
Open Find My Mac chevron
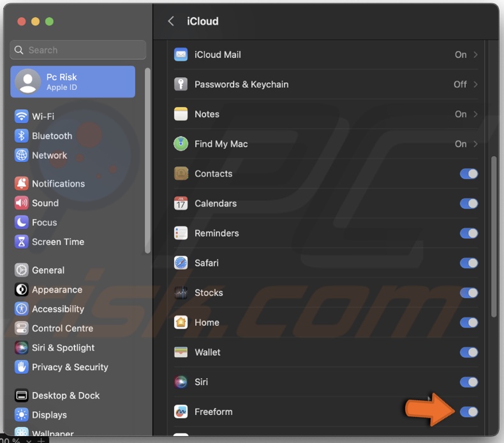click(475, 143)
